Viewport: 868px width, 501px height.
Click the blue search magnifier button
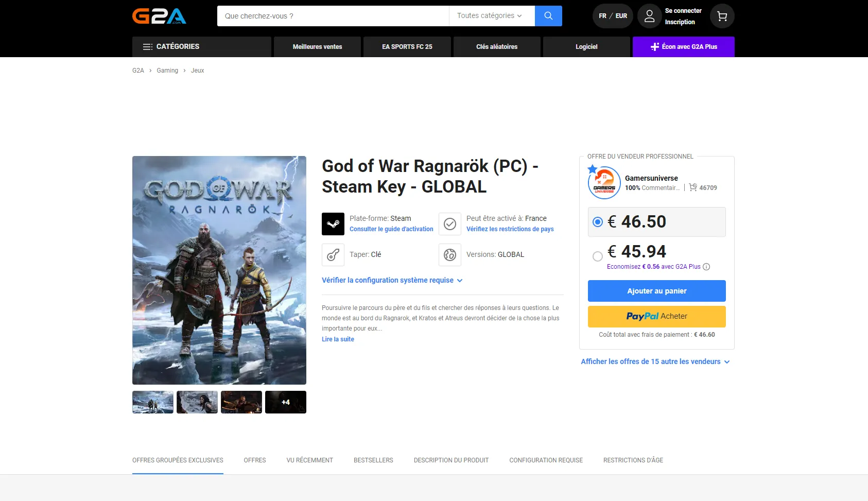point(548,16)
